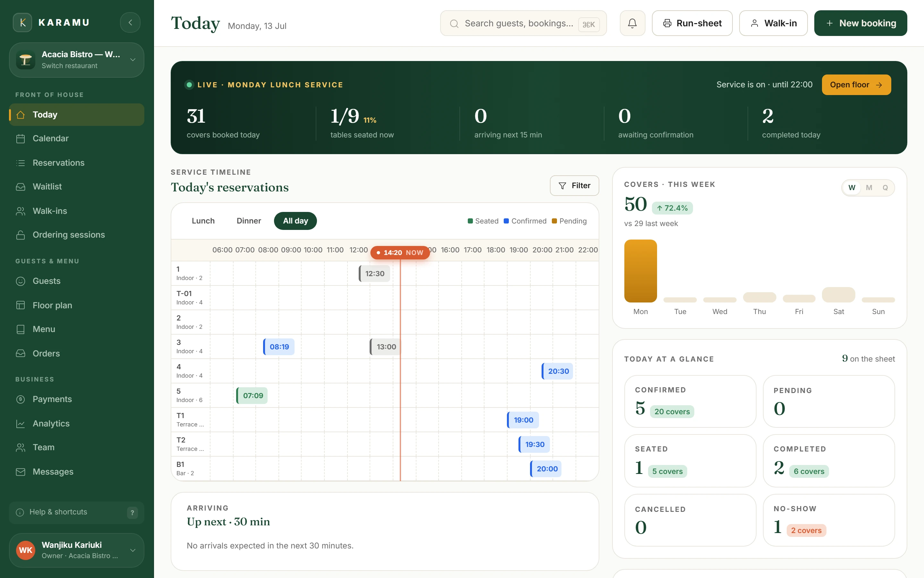Click the Acacia Bistro mushroom avatar
The height and width of the screenshot is (578, 924).
coord(26,60)
